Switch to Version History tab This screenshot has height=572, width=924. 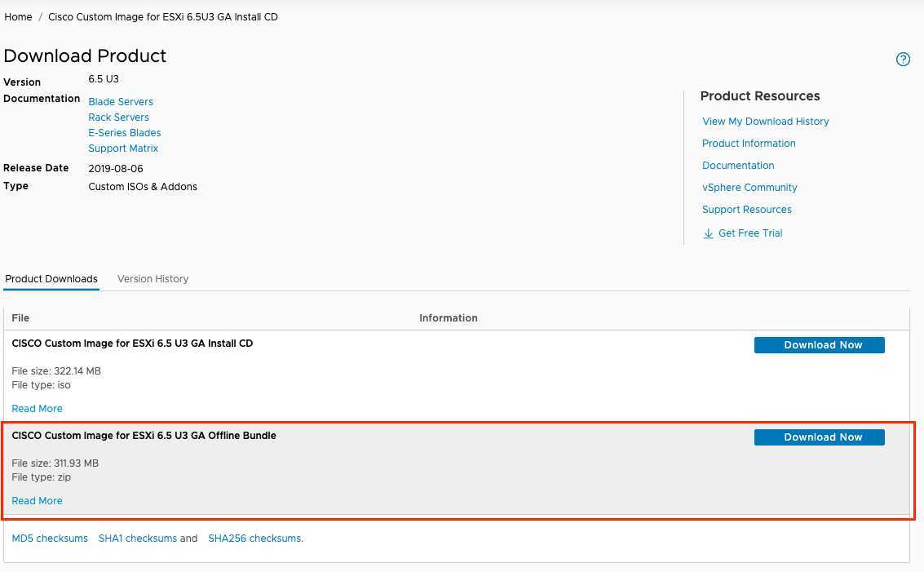pyautogui.click(x=153, y=279)
